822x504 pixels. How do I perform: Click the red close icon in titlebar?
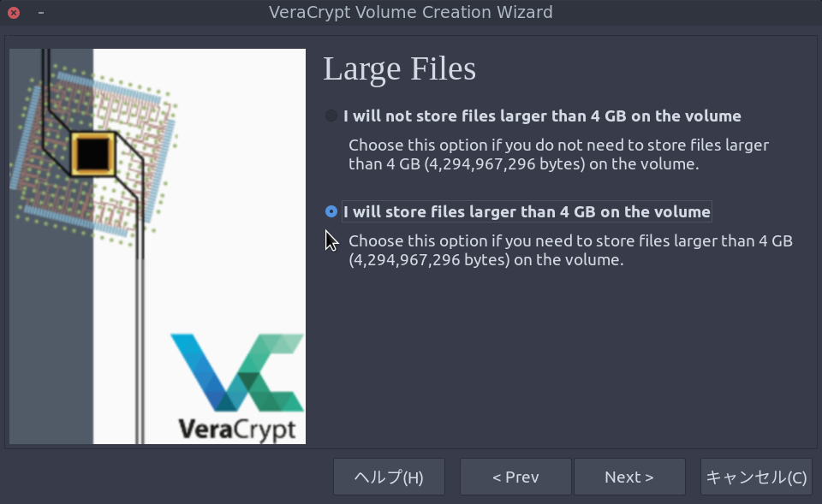[14, 12]
